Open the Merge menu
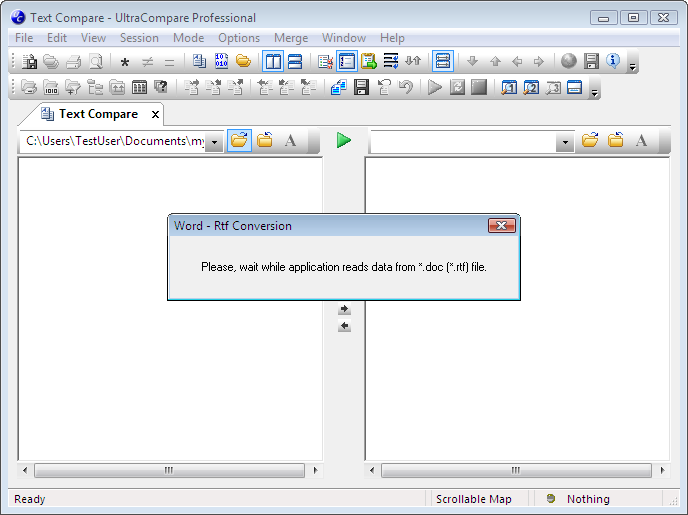688x515 pixels. [290, 38]
